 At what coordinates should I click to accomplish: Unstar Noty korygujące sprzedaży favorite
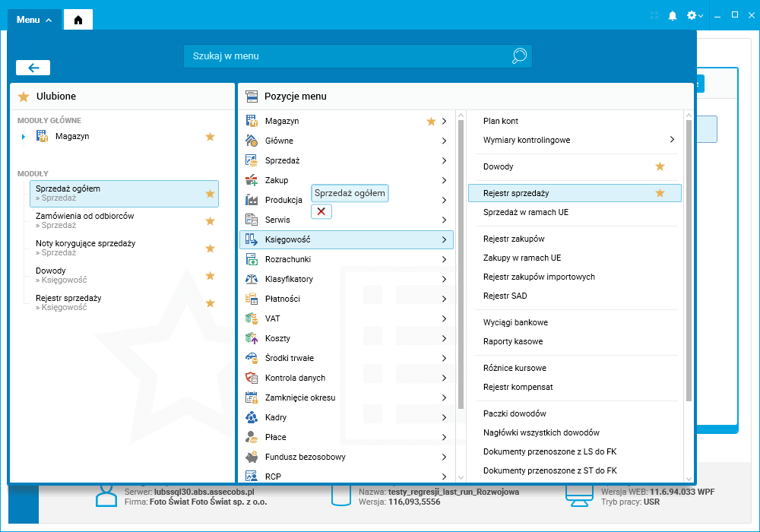(210, 249)
